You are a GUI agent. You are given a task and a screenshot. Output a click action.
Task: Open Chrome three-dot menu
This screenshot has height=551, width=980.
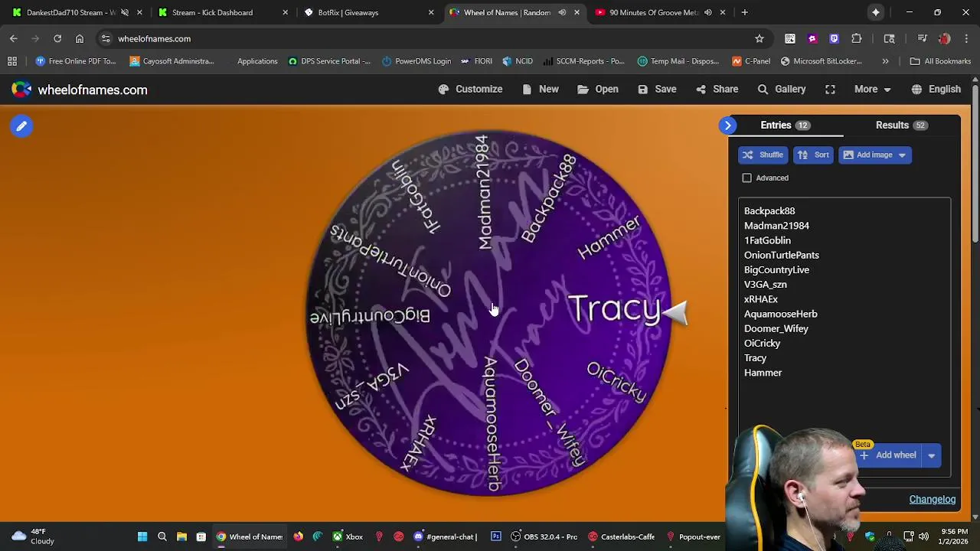pyautogui.click(x=965, y=39)
